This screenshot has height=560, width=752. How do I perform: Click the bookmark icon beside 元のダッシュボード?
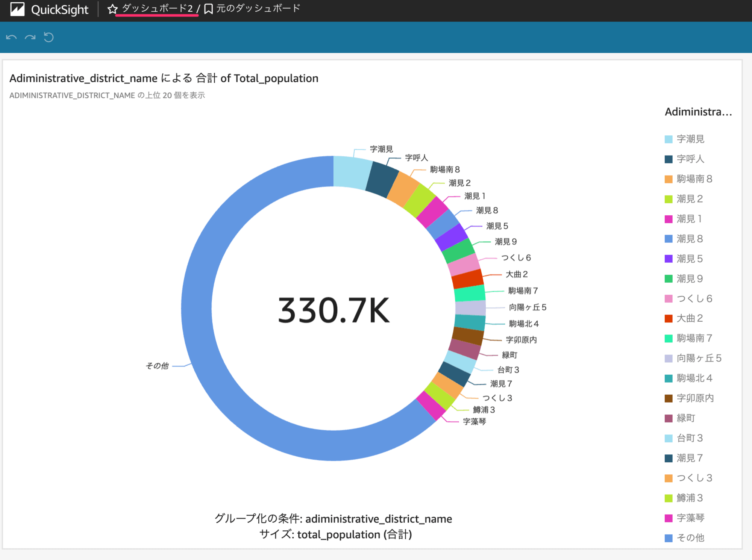(208, 9)
